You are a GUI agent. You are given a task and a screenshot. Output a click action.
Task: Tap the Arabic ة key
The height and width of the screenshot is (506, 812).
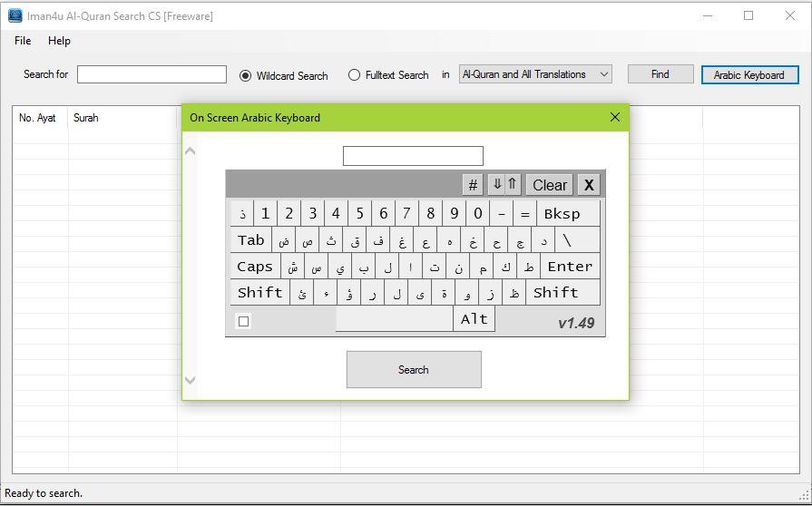pyautogui.click(x=444, y=293)
